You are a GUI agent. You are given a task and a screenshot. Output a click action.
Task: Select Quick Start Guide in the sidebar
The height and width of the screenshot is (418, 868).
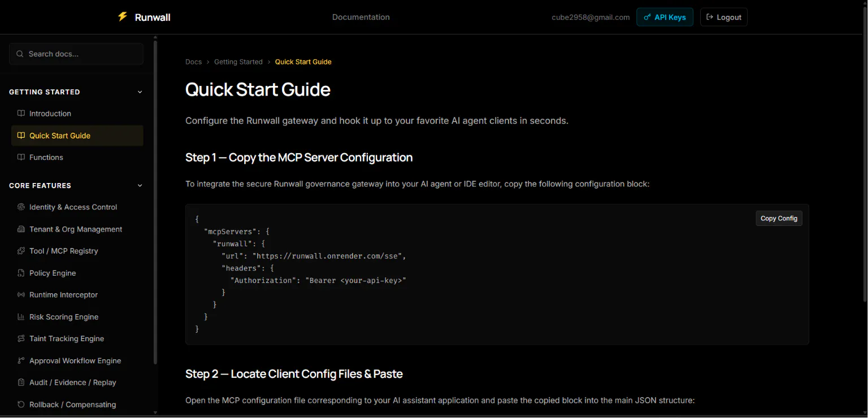click(77, 136)
